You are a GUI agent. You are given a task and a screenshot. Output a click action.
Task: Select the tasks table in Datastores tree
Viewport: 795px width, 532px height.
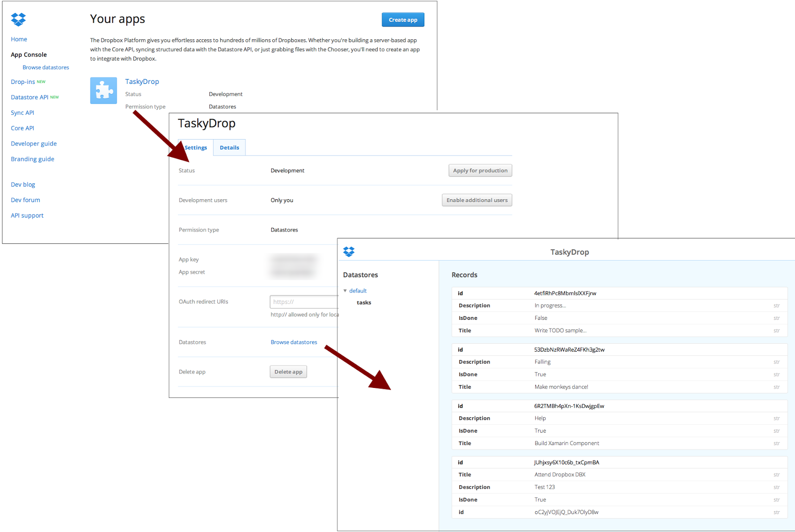364,303
